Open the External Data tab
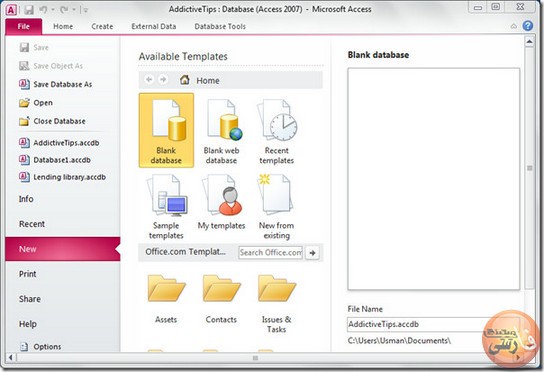Image resolution: width=544 pixels, height=372 pixels. click(154, 26)
